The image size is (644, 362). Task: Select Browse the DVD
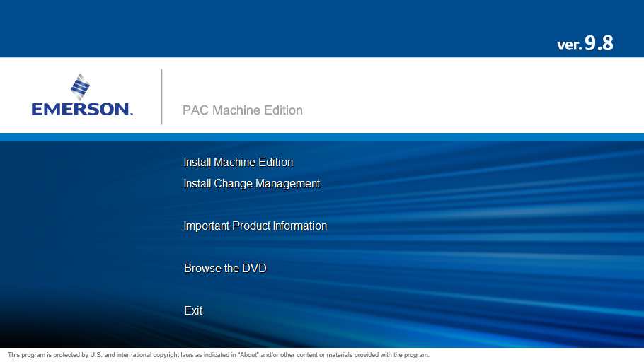tap(225, 269)
